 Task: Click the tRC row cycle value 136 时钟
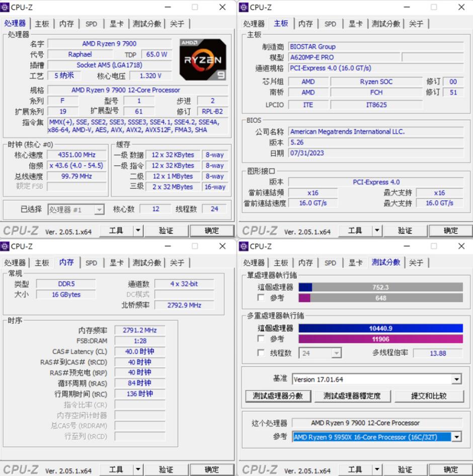click(x=140, y=394)
